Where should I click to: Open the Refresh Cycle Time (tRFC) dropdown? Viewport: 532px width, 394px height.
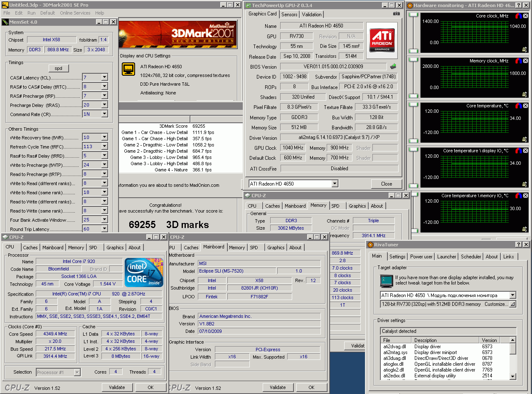104,146
